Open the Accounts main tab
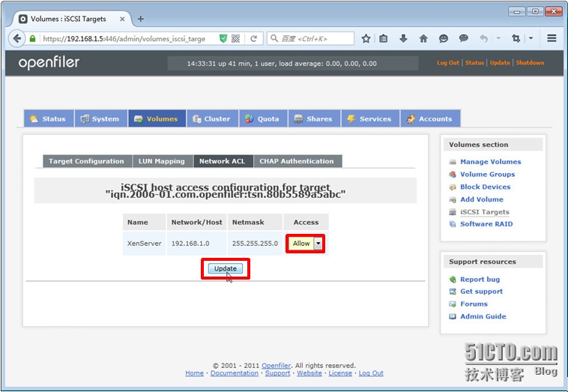Screen dimensions: 568x392 pyautogui.click(x=431, y=118)
